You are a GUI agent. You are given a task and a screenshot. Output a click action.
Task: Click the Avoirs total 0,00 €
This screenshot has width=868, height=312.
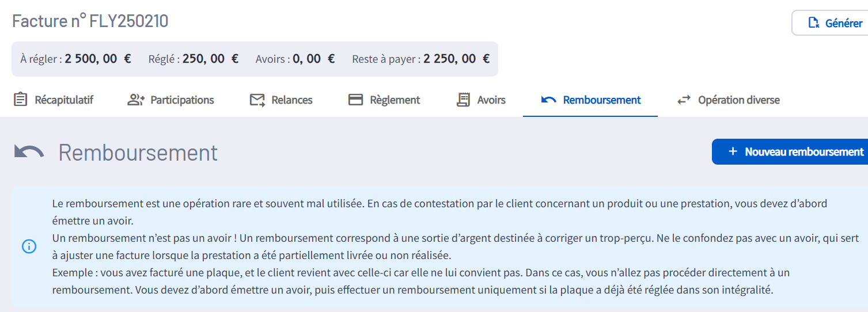(314, 59)
